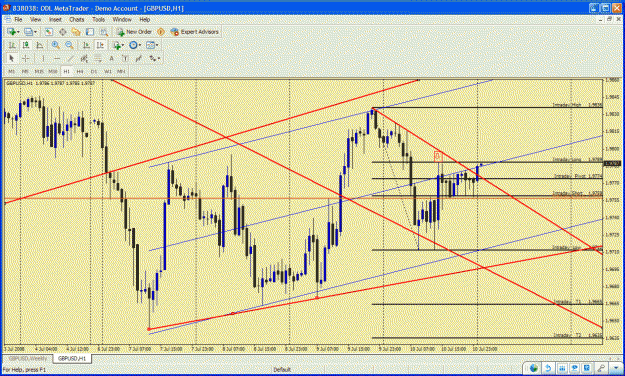Open the View menu

[35, 20]
